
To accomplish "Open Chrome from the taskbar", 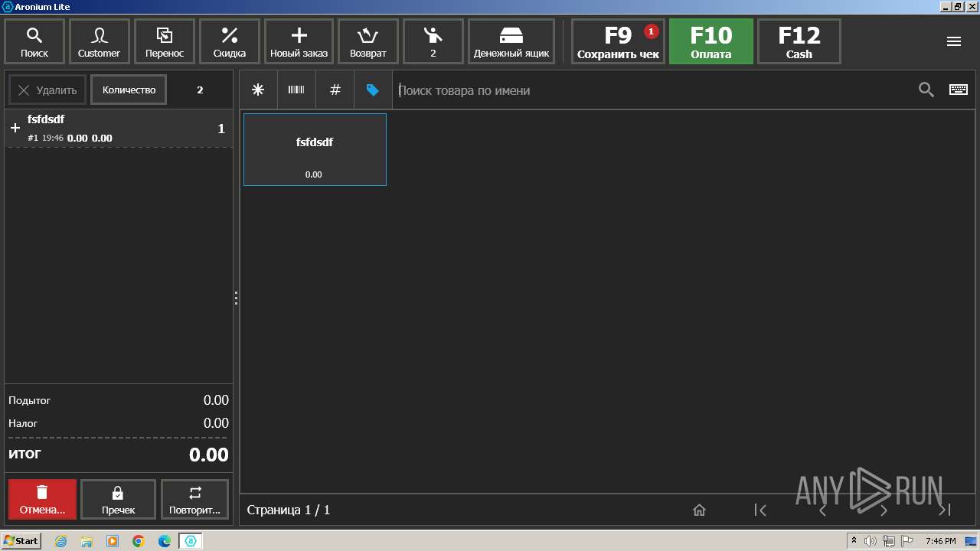I will point(139,541).
